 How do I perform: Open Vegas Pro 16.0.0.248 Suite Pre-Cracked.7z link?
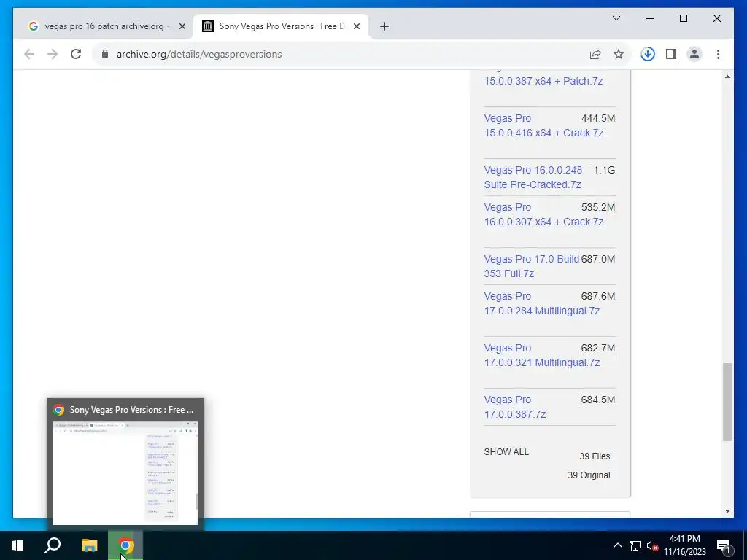[x=533, y=177]
